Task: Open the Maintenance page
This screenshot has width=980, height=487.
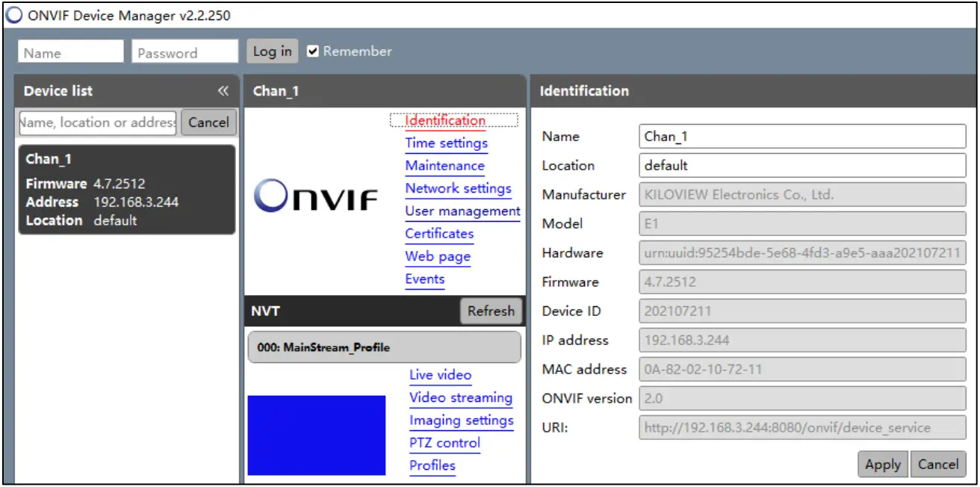Action: pos(444,165)
